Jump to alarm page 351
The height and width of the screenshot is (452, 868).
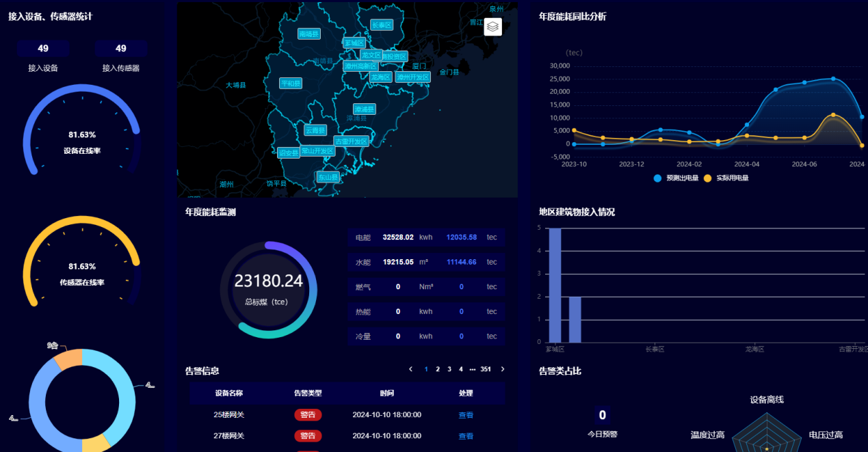pyautogui.click(x=486, y=369)
